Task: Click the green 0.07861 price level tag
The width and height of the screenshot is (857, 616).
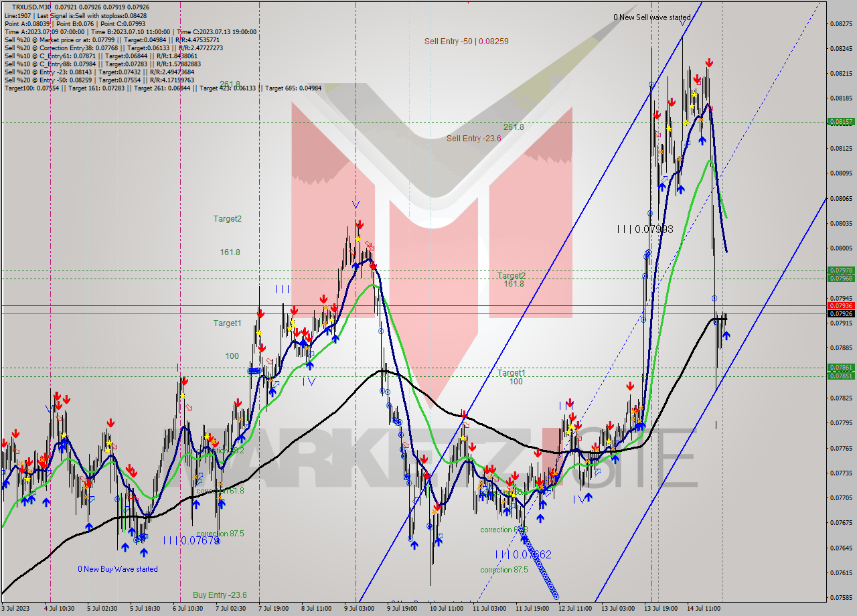Action: point(841,368)
